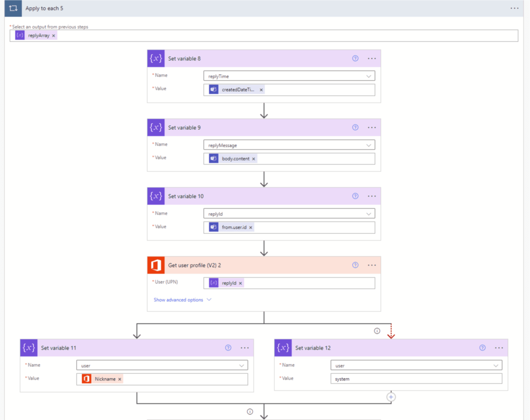Screen dimensions: 530x420
Task: Open Get user profile (V2) 2 options menu
Action: (372, 265)
